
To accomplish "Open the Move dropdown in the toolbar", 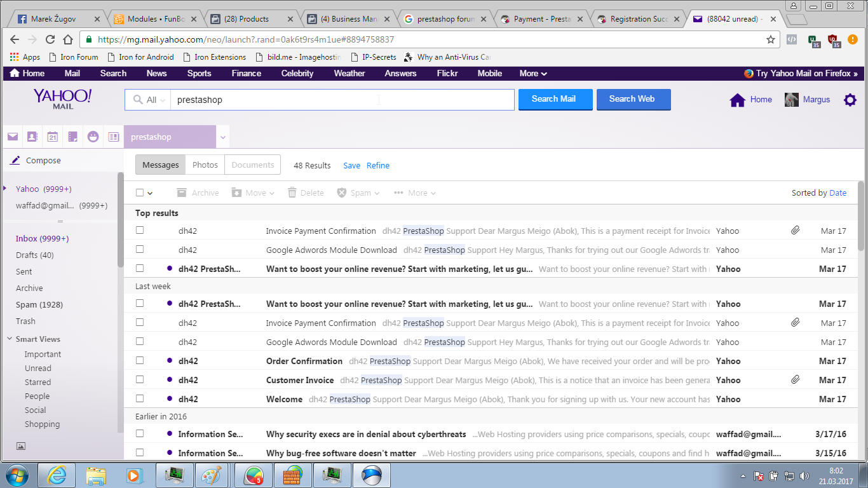I will click(x=253, y=193).
